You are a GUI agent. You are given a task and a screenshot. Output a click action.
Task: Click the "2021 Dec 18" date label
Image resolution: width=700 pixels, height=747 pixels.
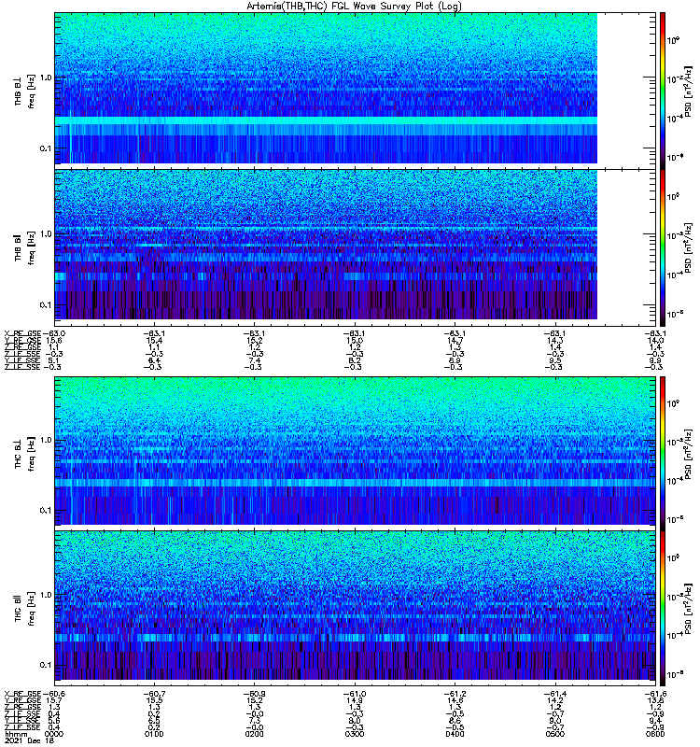29,740
